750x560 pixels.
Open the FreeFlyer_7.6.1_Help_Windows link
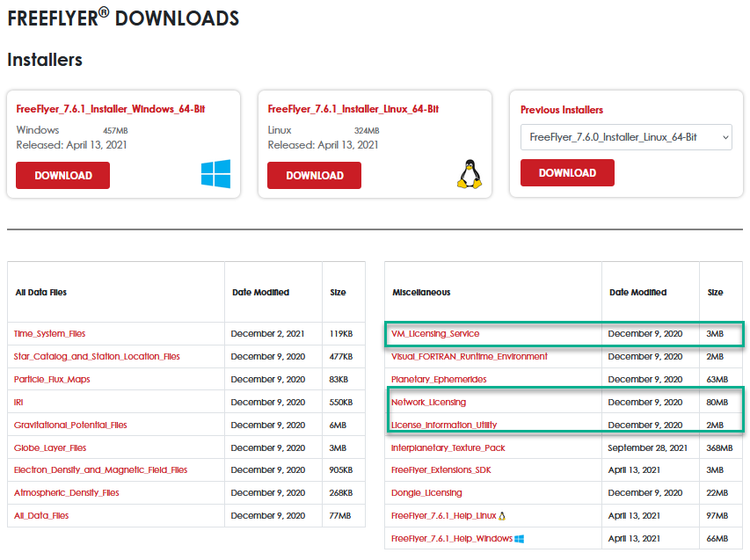452,539
